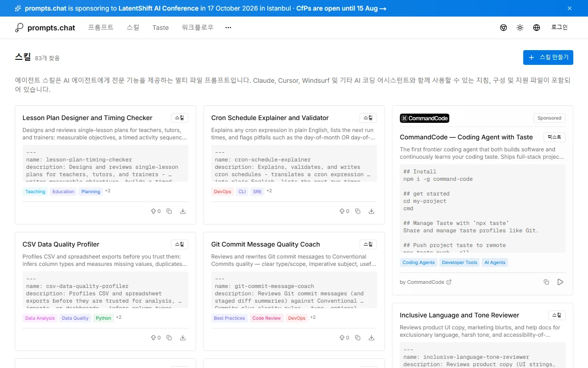Open the 워크플로우 nav item
This screenshot has height=368, width=588.
[198, 28]
